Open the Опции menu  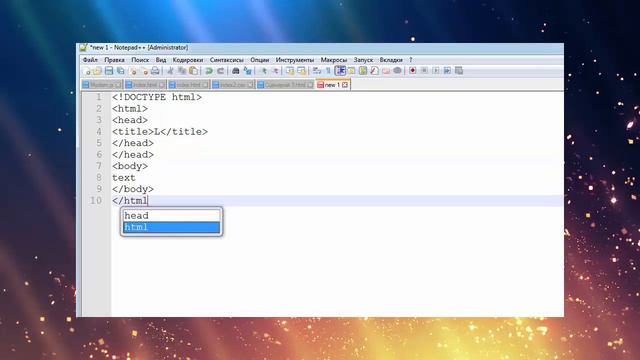click(260, 60)
